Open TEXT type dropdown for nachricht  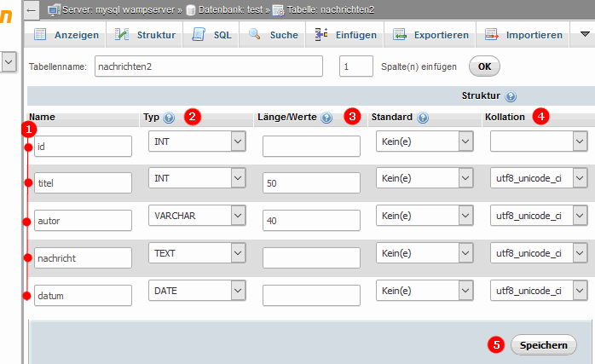(x=197, y=253)
